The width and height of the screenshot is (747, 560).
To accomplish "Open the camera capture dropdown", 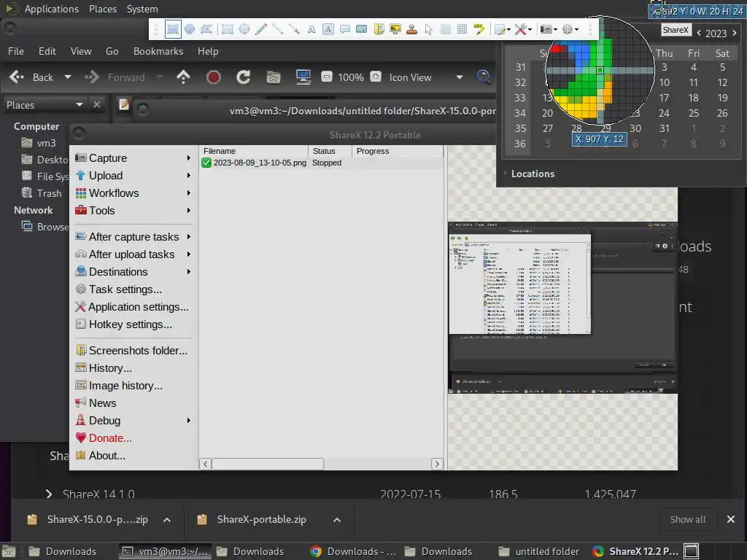I will click(x=549, y=29).
